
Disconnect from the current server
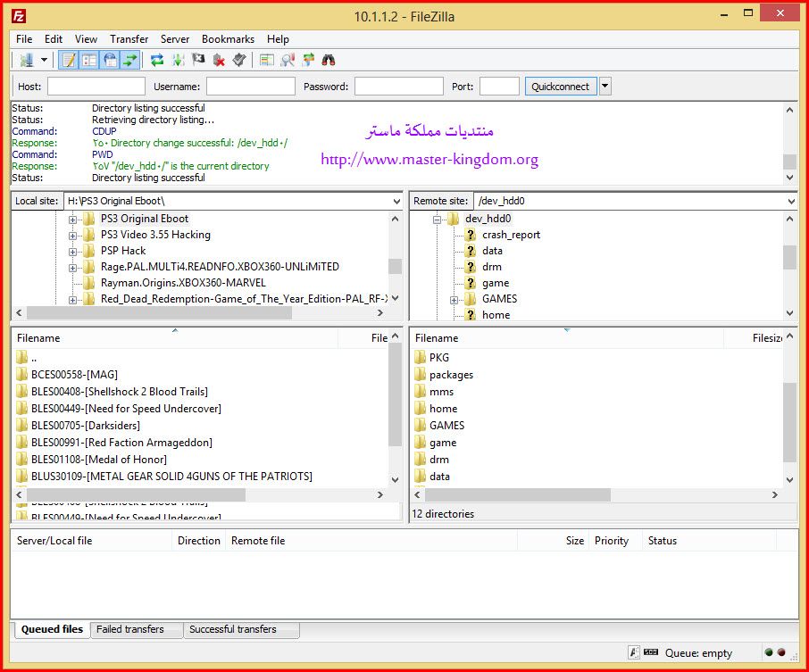(219, 61)
